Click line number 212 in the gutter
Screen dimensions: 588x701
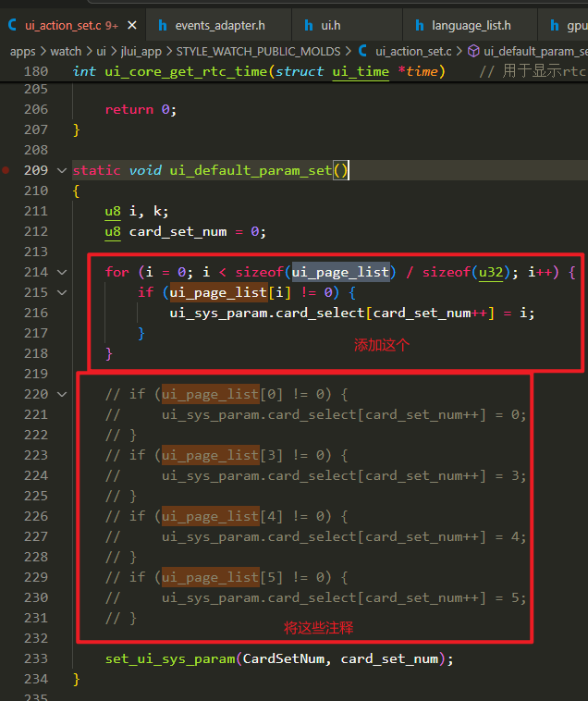[36, 231]
